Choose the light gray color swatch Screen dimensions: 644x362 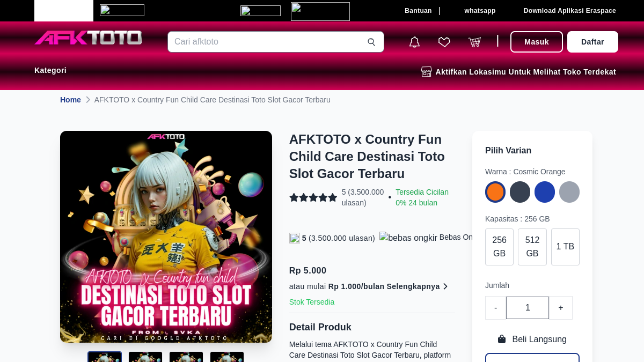pos(569,192)
